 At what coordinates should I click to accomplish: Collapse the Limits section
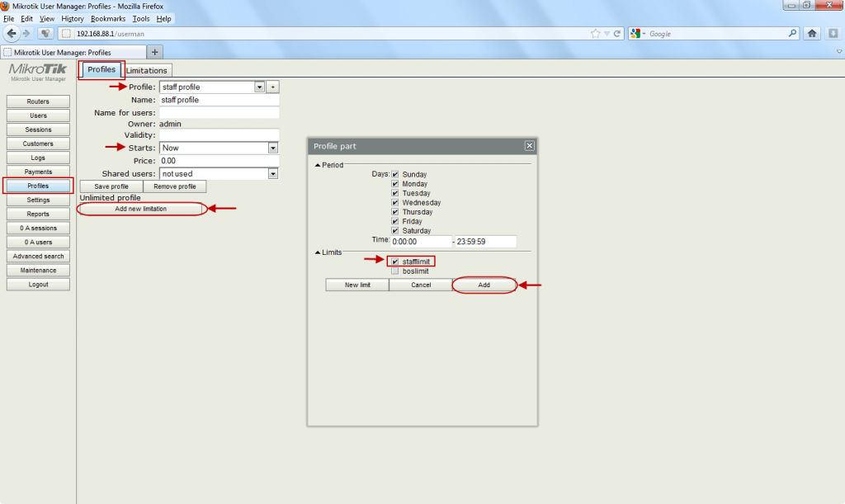pyautogui.click(x=318, y=252)
